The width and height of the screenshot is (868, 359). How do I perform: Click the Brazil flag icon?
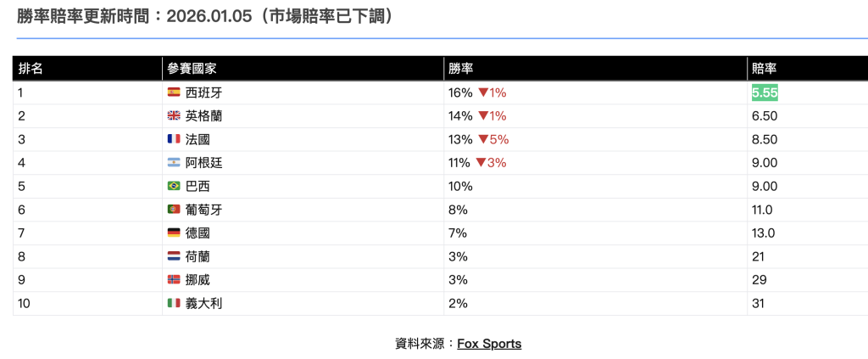tap(174, 186)
